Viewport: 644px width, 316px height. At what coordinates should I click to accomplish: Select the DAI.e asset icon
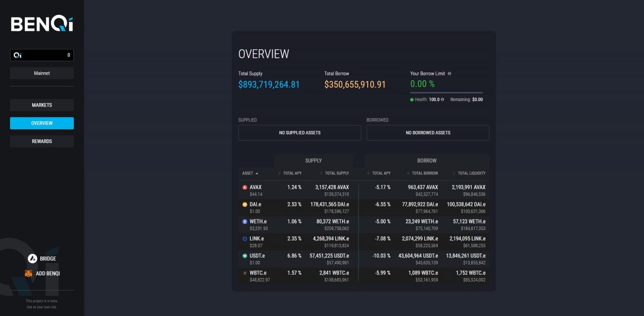(244, 204)
